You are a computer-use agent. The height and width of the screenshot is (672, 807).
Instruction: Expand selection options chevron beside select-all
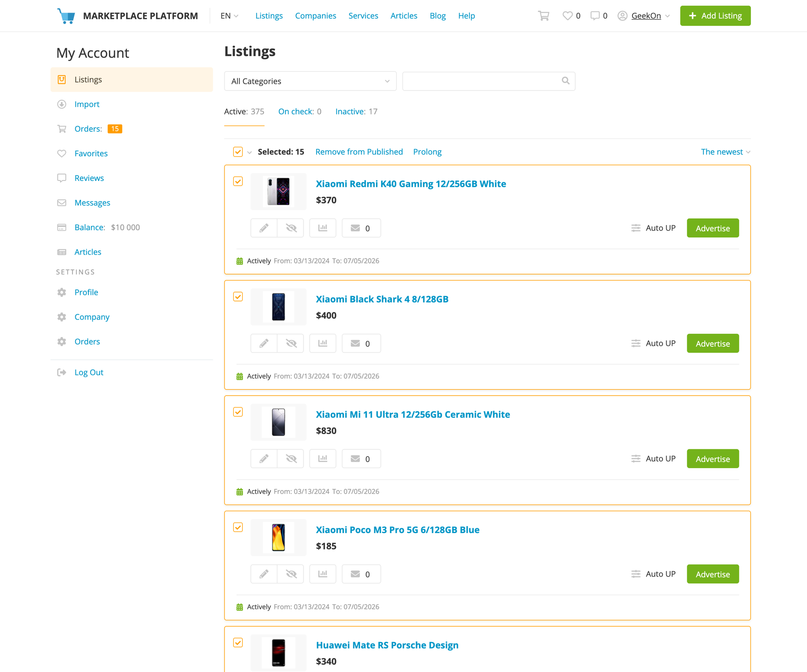(249, 152)
